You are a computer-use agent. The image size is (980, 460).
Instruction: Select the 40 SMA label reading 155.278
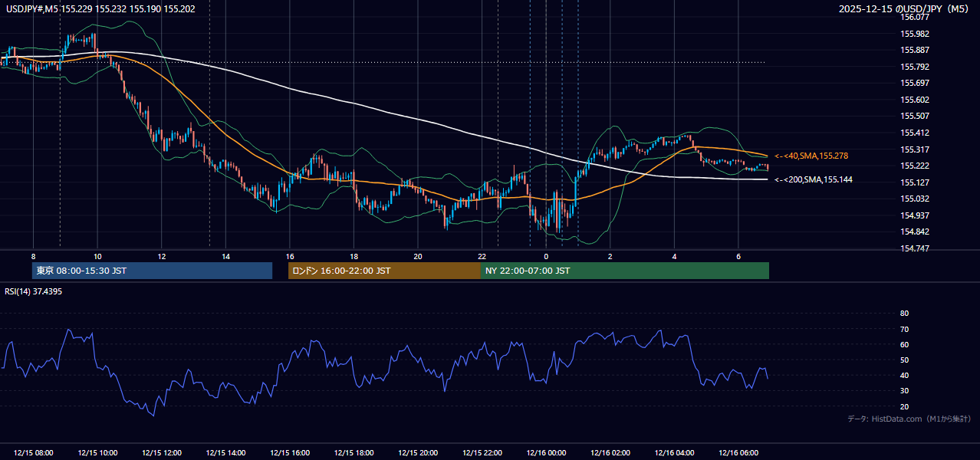click(x=811, y=156)
